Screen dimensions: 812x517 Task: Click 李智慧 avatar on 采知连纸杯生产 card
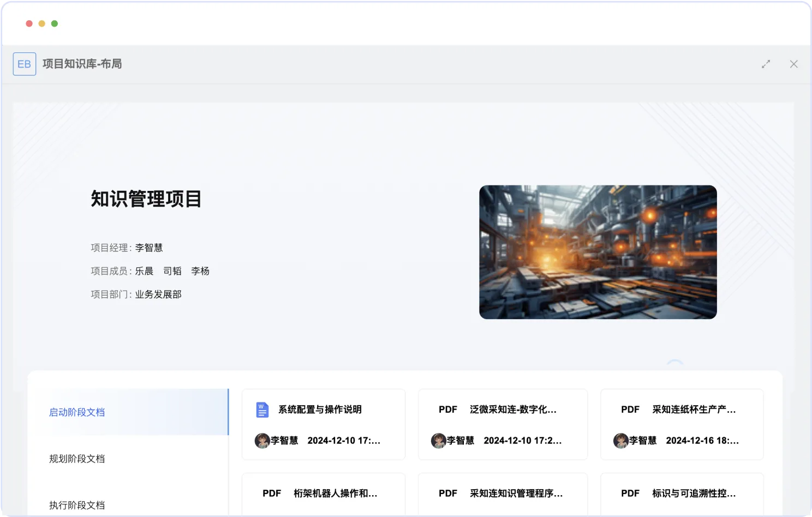tap(621, 441)
